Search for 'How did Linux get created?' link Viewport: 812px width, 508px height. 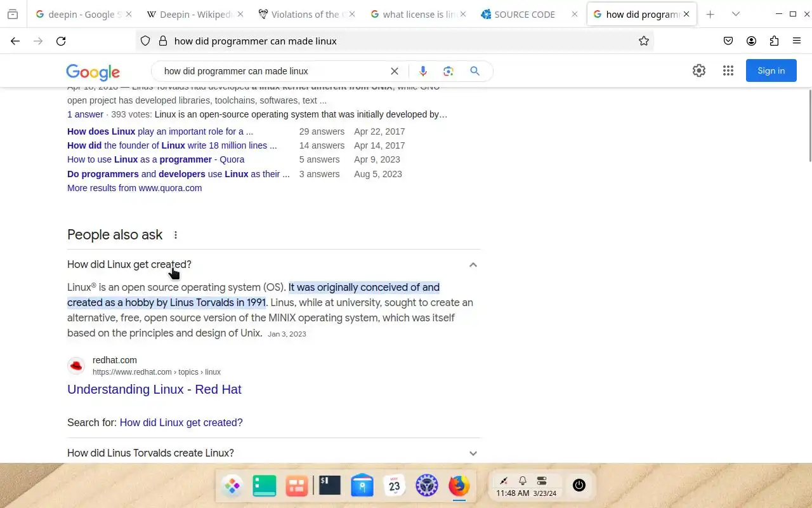point(181,422)
